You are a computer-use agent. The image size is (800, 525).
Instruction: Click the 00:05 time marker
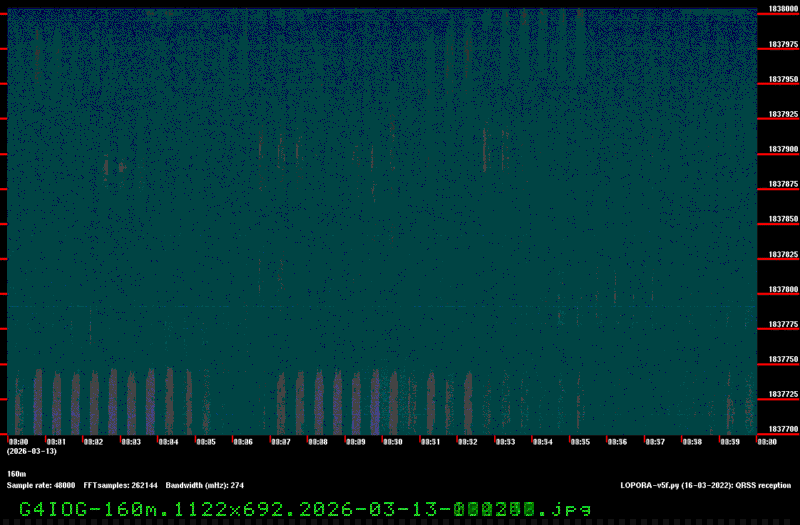pyautogui.click(x=205, y=441)
